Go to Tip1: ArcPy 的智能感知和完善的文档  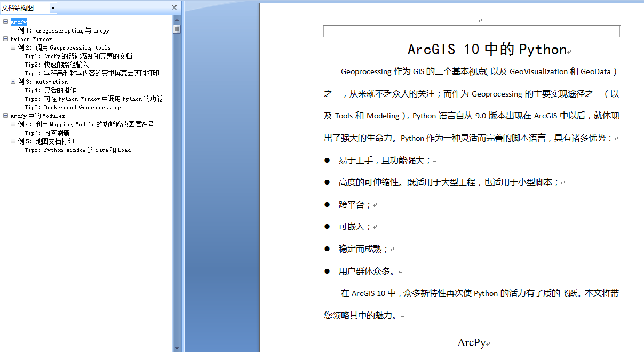[78, 56]
